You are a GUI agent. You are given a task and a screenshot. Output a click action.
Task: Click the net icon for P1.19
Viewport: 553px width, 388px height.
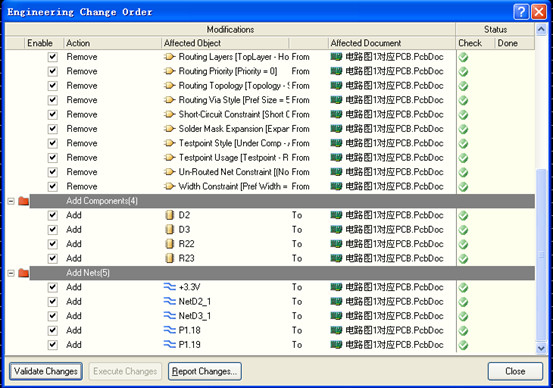[x=170, y=345]
